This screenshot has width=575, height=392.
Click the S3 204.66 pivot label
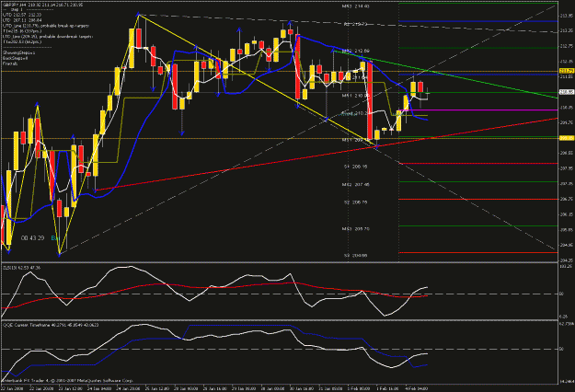[x=356, y=256]
